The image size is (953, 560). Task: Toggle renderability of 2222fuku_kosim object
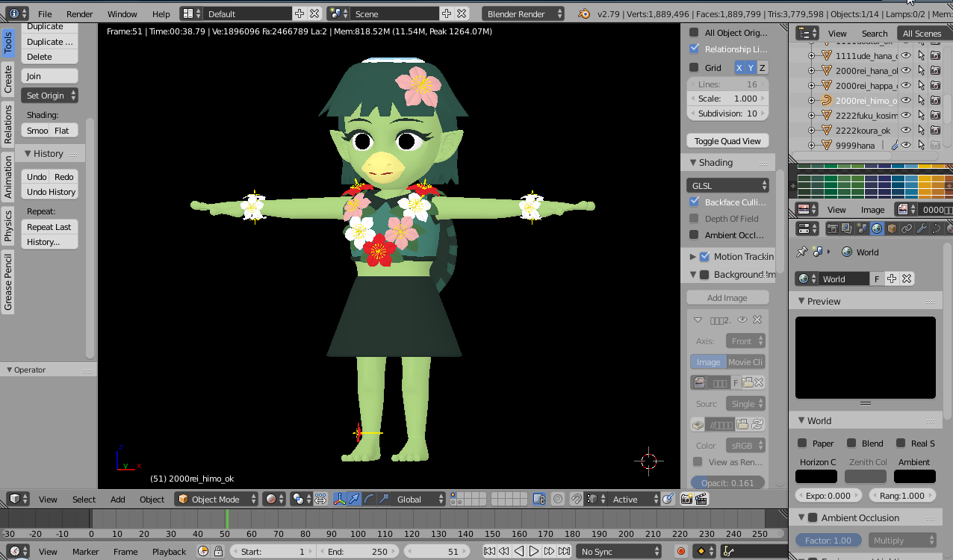point(935,115)
